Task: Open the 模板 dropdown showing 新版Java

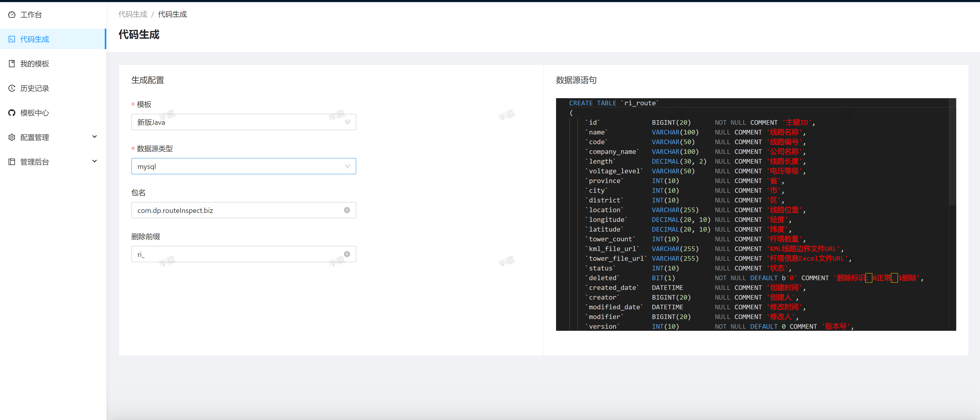Action: tap(244, 122)
